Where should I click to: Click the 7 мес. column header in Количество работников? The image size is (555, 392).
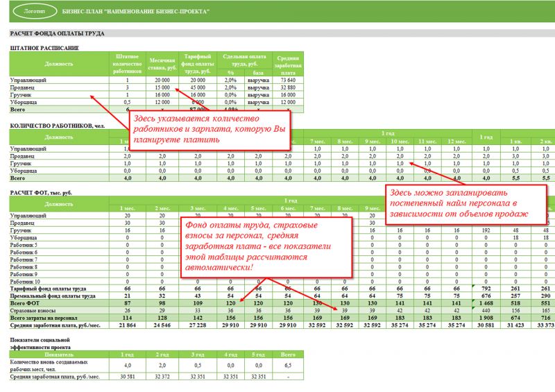point(317,142)
